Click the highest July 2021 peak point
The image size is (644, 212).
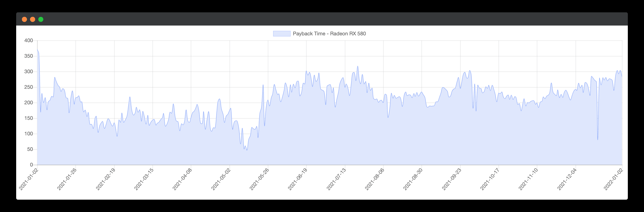point(358,66)
